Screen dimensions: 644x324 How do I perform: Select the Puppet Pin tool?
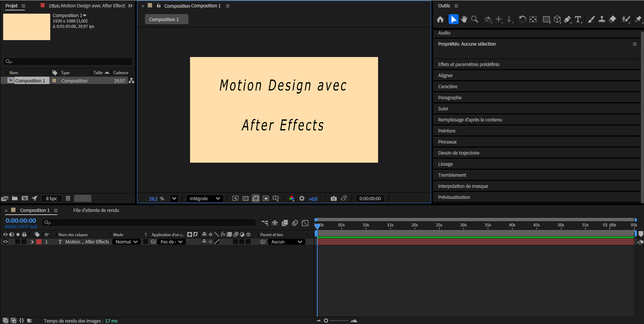click(638, 19)
